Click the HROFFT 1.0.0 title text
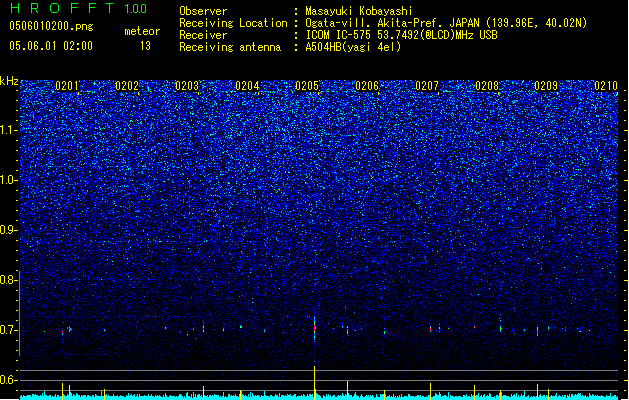The image size is (629, 400). (x=79, y=8)
